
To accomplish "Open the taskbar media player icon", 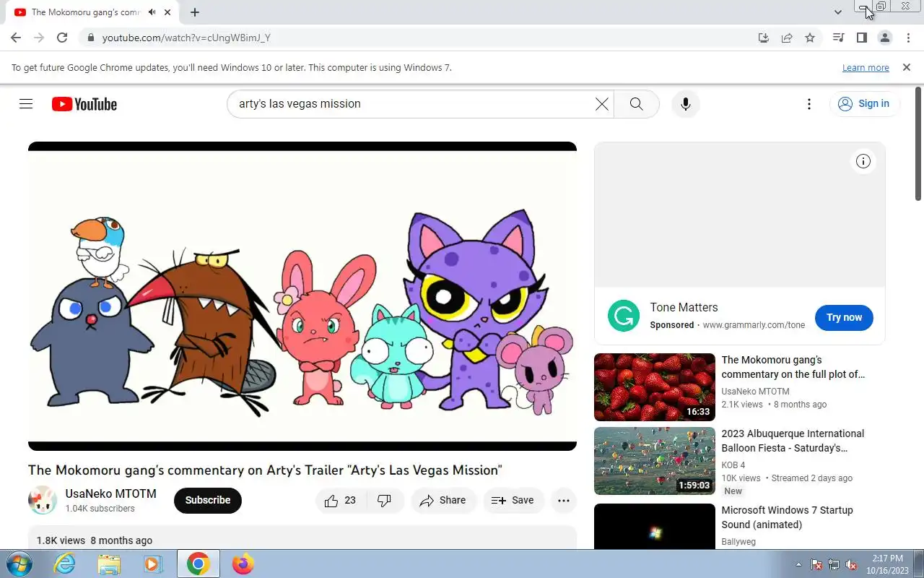I will point(152,564).
